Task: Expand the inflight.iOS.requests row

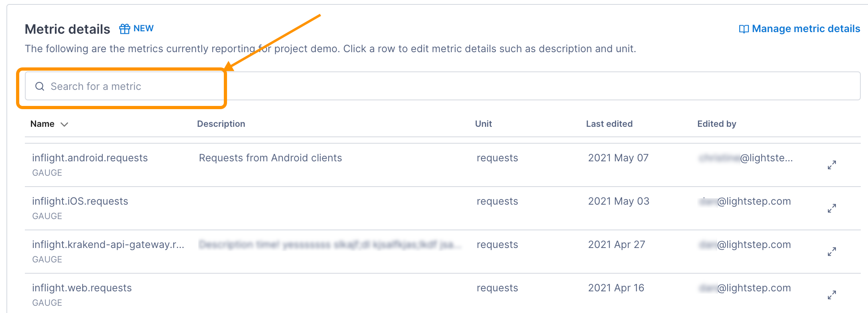Action: coord(831,208)
